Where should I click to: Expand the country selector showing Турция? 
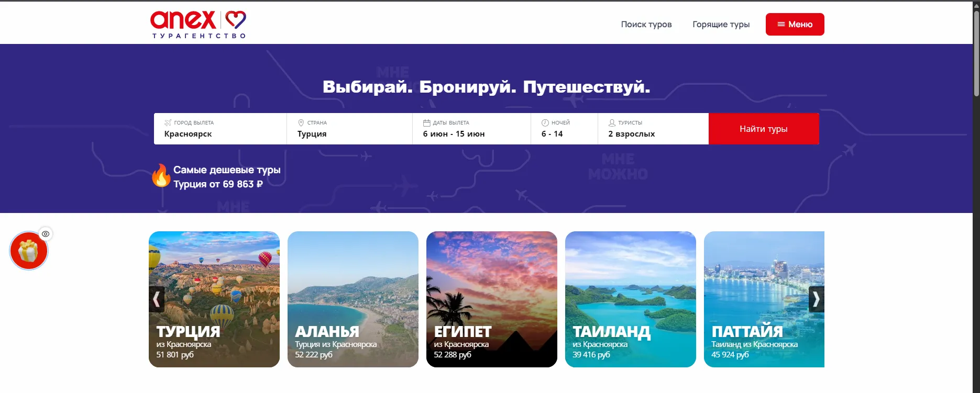point(349,129)
